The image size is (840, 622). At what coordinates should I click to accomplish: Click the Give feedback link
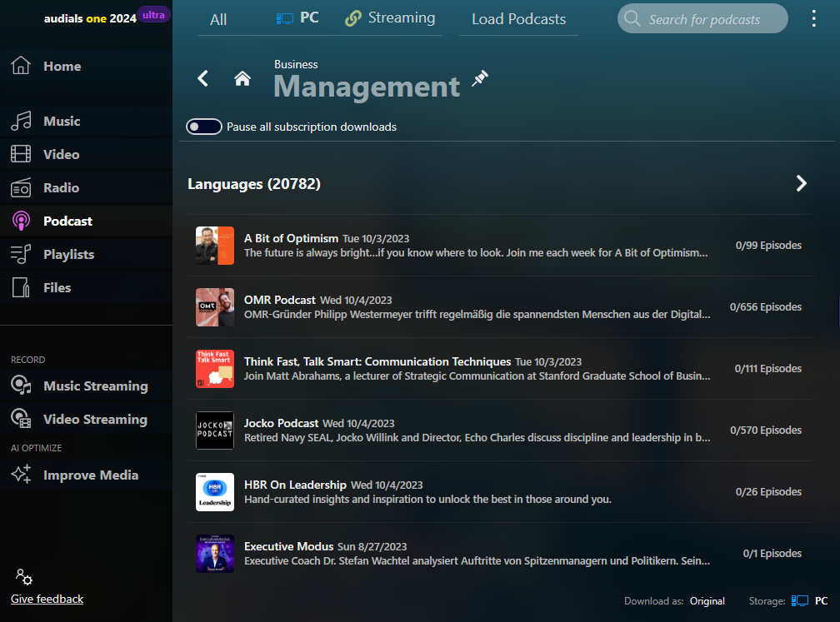point(47,599)
